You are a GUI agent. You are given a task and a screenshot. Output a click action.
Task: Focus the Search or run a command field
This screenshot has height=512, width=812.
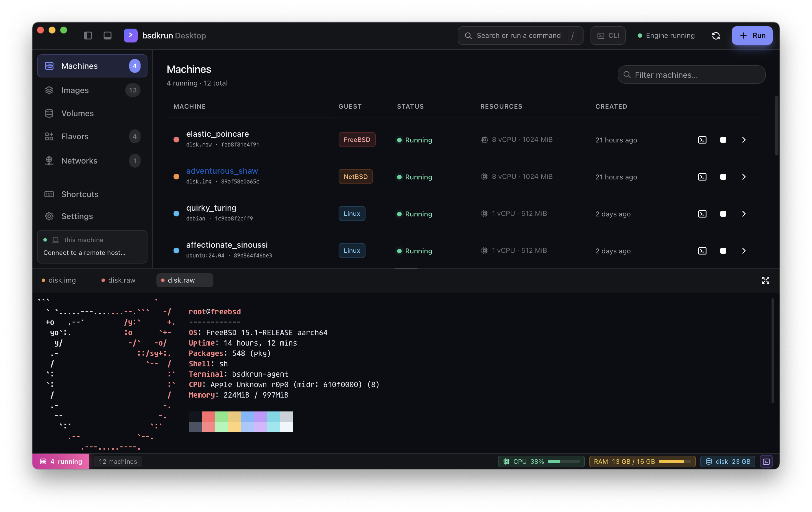click(520, 35)
